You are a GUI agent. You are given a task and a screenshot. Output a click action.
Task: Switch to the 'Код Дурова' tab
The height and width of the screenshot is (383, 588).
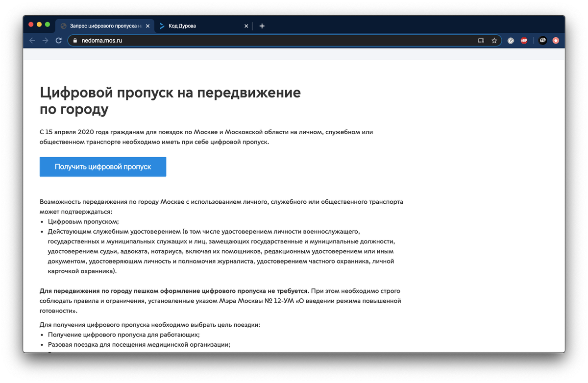(203, 26)
